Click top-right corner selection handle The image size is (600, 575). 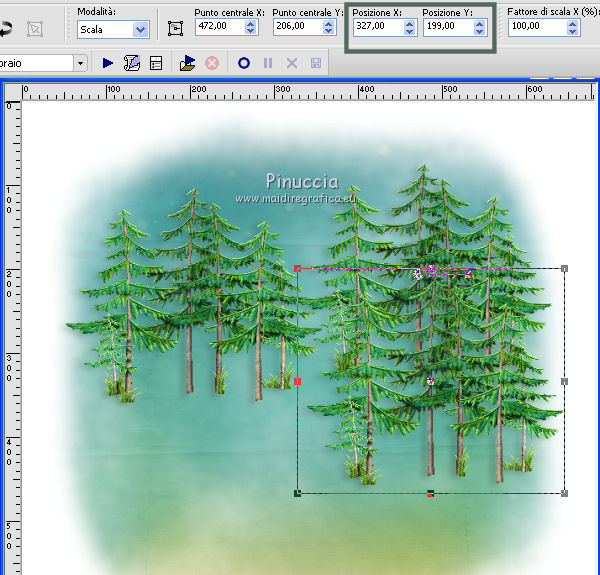(x=565, y=269)
